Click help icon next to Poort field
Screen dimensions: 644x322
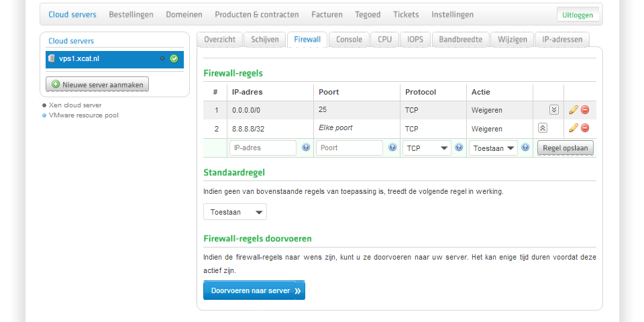[x=392, y=148]
